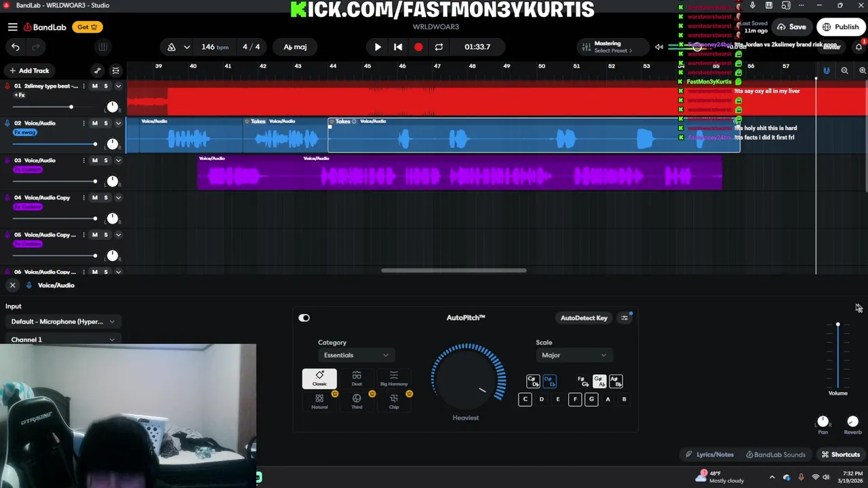Toggle the AutoPitch power switch

(304, 318)
